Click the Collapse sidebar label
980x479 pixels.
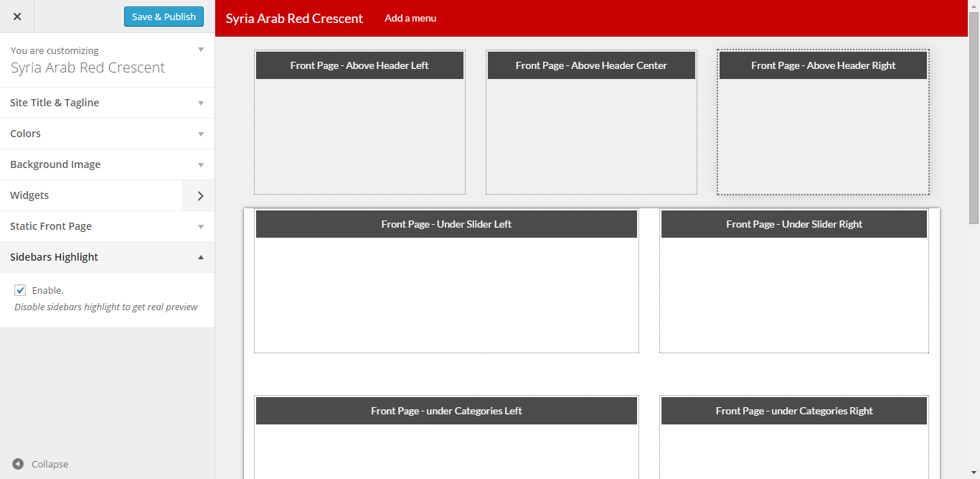tap(50, 464)
